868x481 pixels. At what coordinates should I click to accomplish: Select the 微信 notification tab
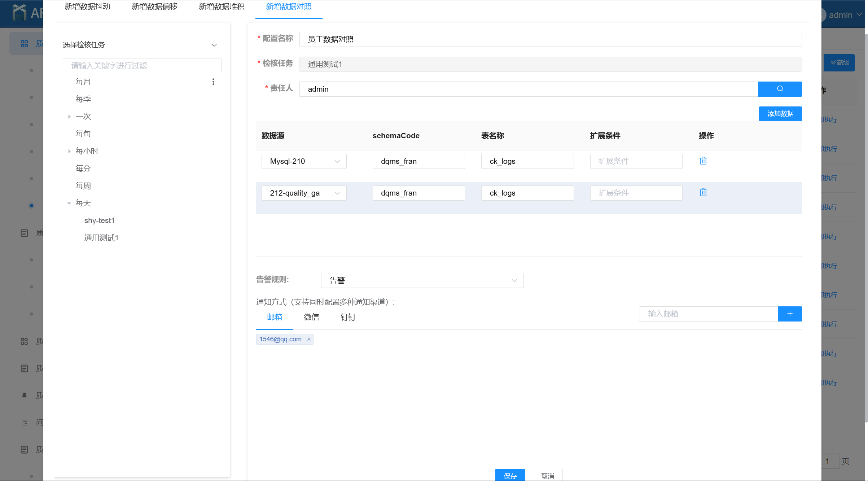pos(311,317)
